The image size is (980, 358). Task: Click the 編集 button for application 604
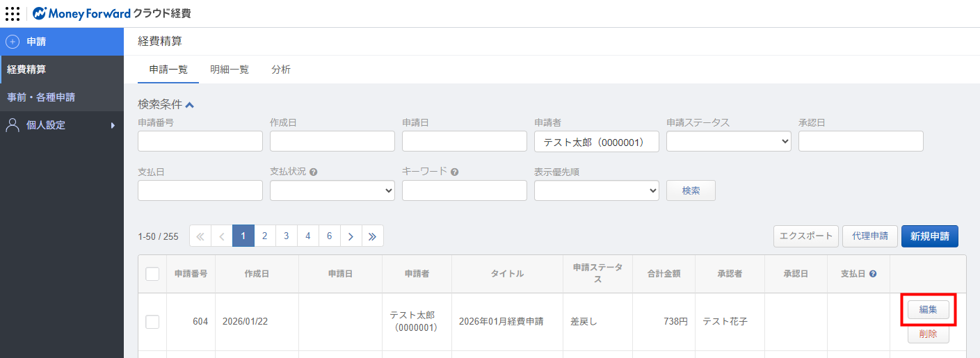928,310
